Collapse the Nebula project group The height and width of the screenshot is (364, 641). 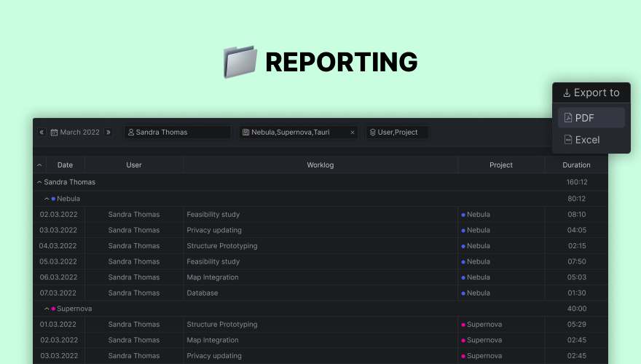click(47, 199)
